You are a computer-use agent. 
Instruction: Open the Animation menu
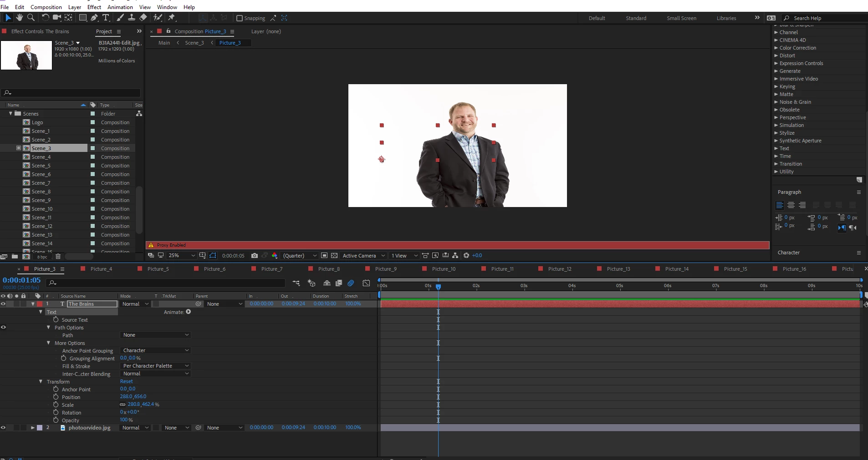click(120, 7)
